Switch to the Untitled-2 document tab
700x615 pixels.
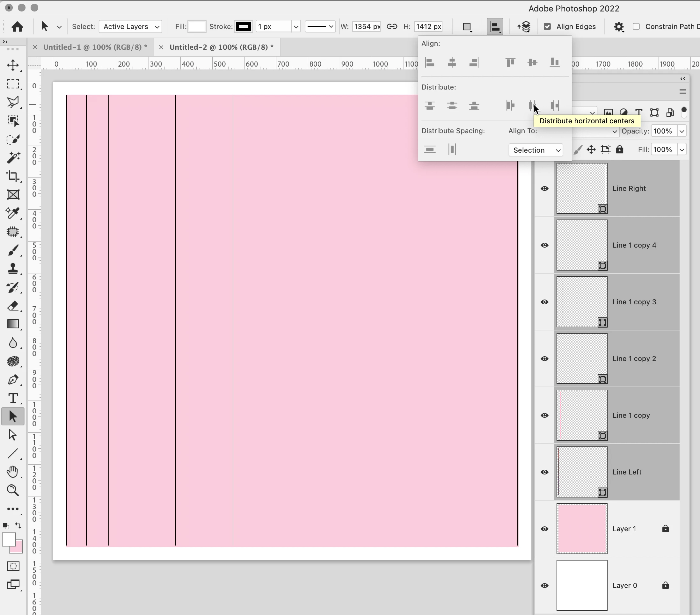[x=221, y=47]
